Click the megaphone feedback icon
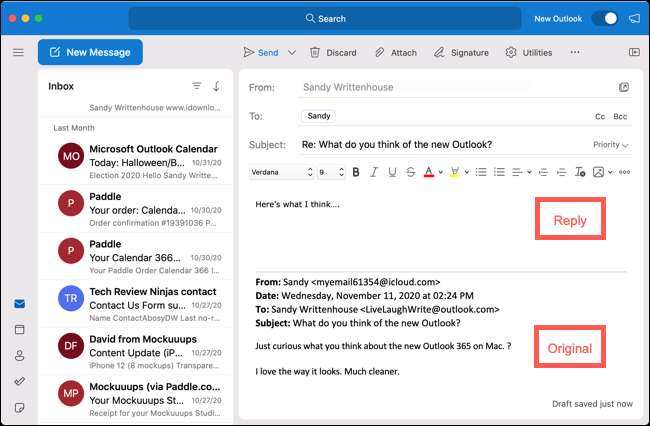The height and width of the screenshot is (426, 650). coord(634,18)
